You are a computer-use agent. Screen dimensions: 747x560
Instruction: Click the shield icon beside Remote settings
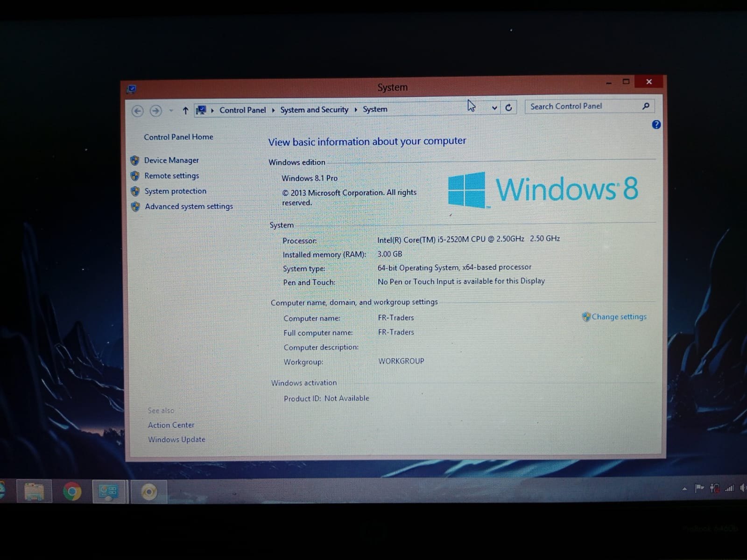point(135,176)
